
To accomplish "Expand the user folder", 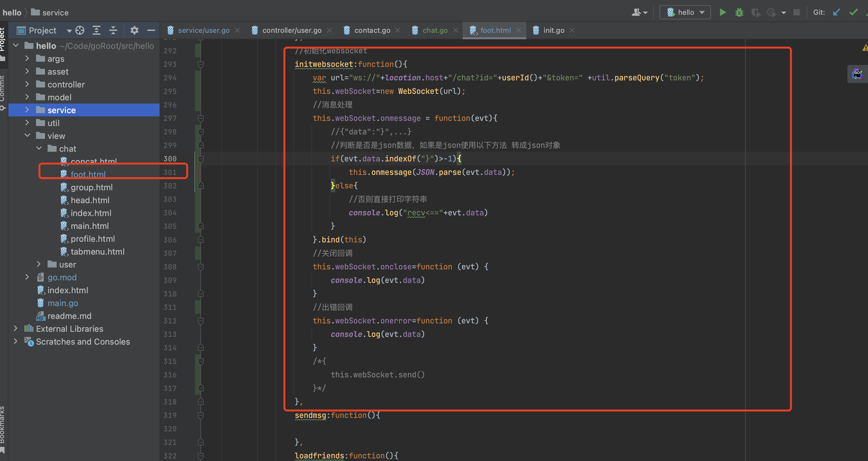I will pos(39,264).
